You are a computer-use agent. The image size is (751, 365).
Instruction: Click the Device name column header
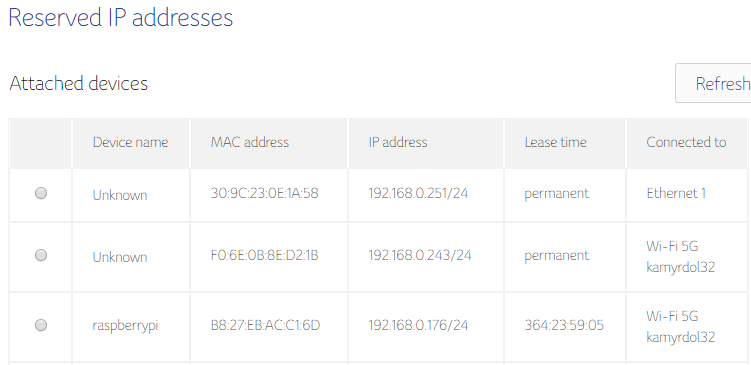[130, 142]
